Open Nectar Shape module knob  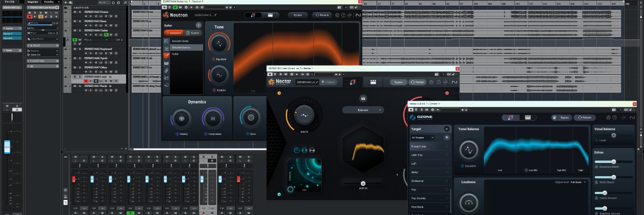tap(304, 115)
